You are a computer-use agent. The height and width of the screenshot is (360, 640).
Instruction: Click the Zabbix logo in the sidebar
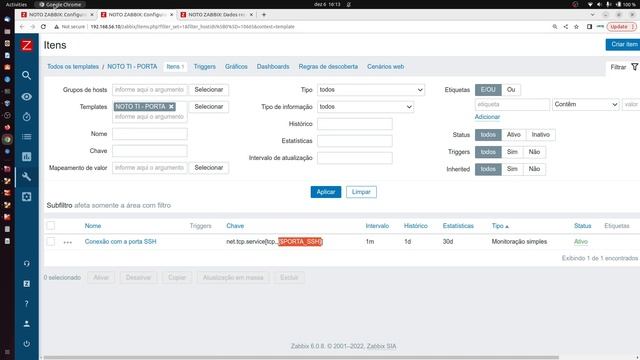tap(27, 45)
